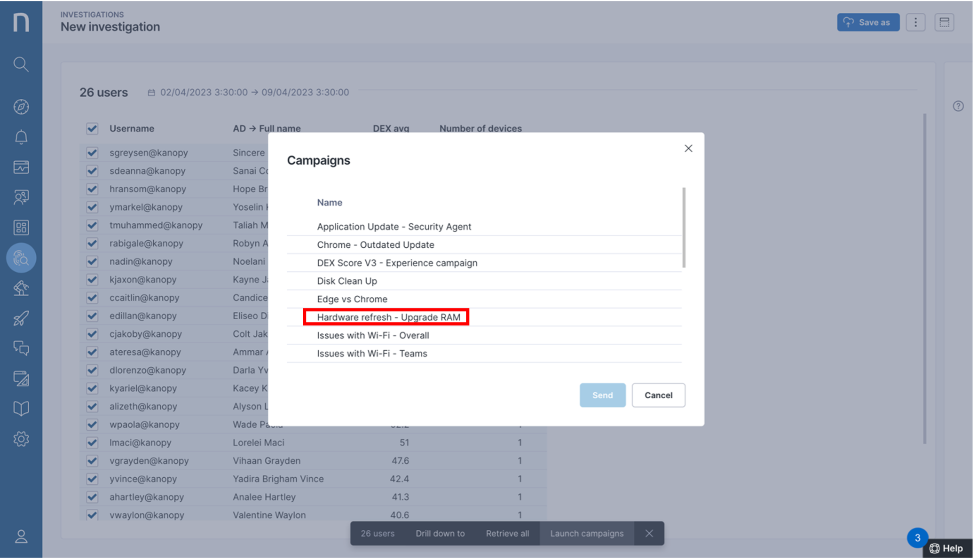Click Cancel in Campaigns dialog
The width and height of the screenshot is (976, 560).
658,395
